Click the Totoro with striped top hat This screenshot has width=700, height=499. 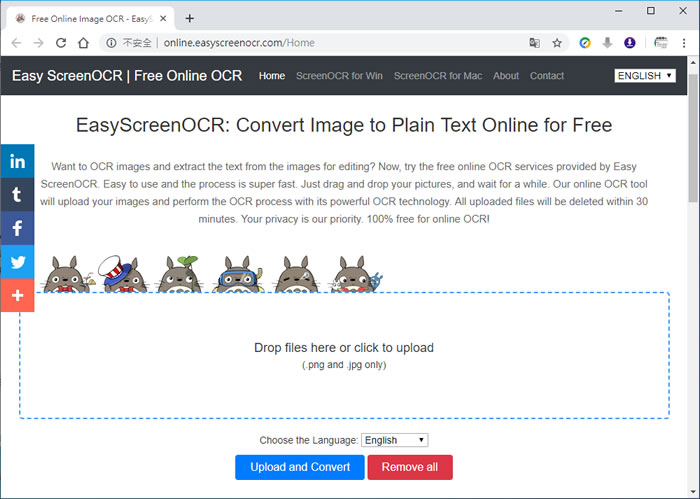coord(122,274)
